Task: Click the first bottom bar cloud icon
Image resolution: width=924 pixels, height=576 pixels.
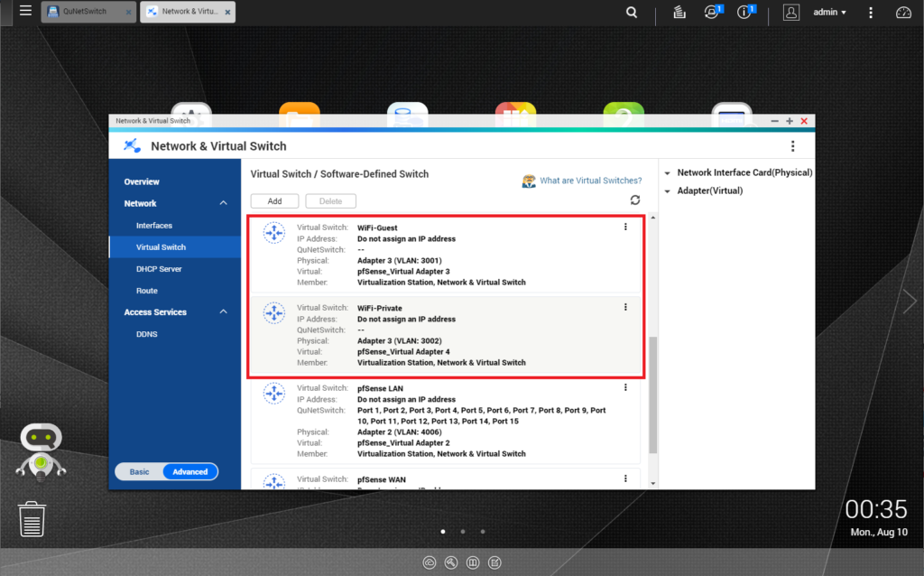Action: [x=430, y=563]
